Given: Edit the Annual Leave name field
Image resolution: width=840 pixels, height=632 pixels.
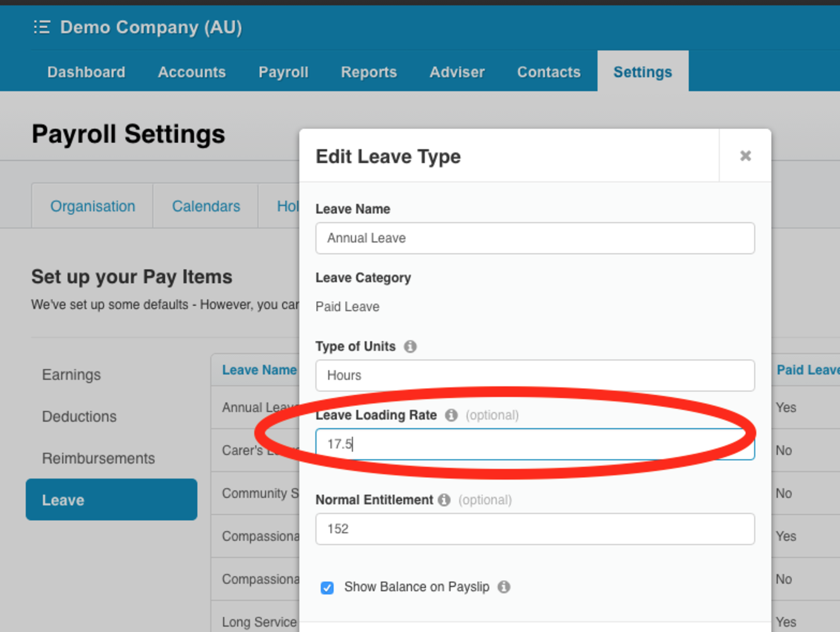Looking at the screenshot, I should point(535,238).
